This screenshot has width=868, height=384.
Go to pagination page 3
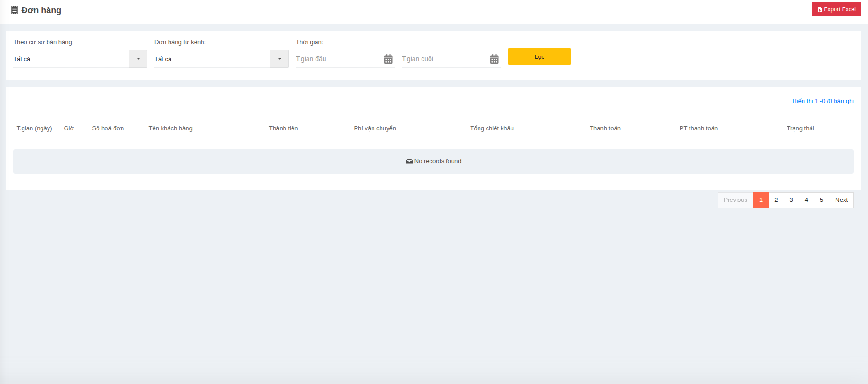791,200
